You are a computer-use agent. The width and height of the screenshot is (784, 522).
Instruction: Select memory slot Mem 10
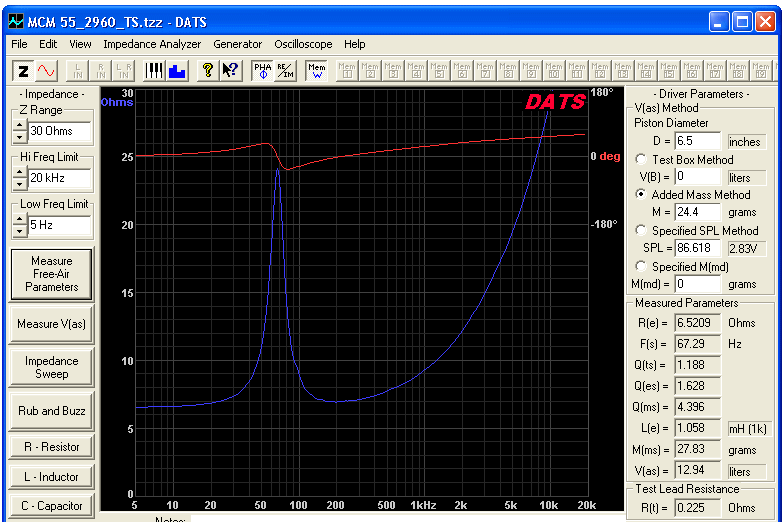pyautogui.click(x=554, y=71)
